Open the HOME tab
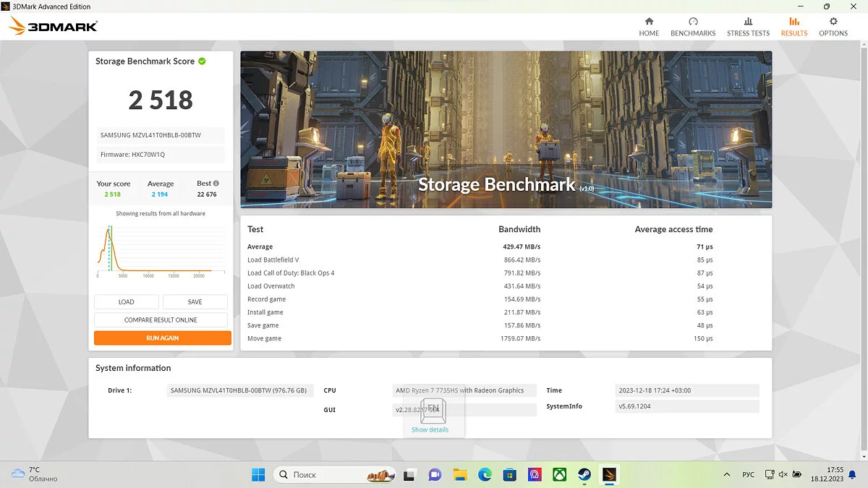868x488 pixels. coord(649,27)
